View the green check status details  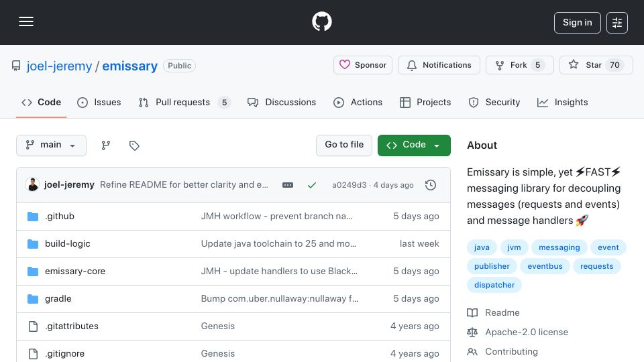click(x=312, y=185)
